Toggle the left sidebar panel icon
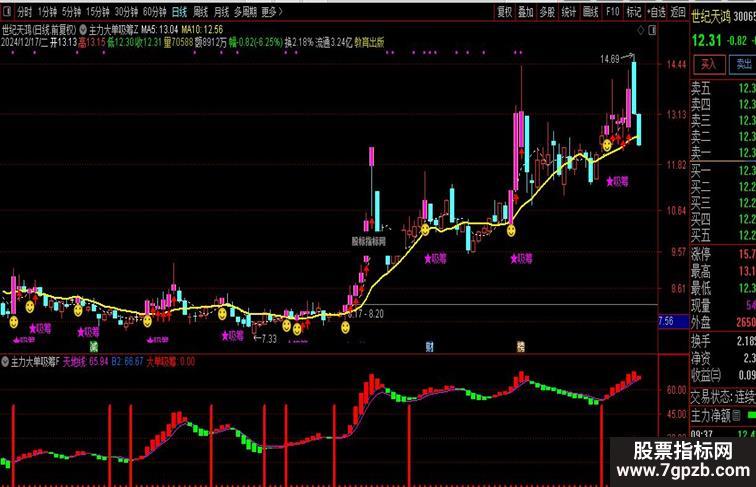This screenshot has height=487, width=756. [x=7, y=12]
